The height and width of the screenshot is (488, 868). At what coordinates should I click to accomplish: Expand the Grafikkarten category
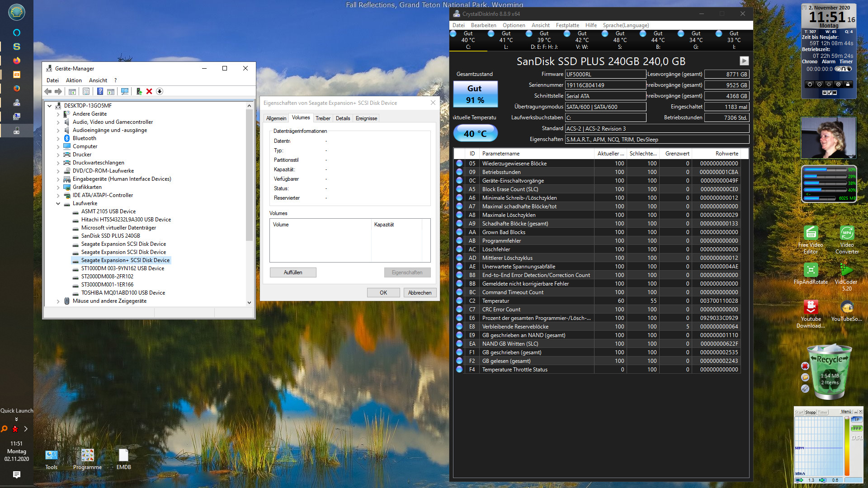tap(58, 188)
